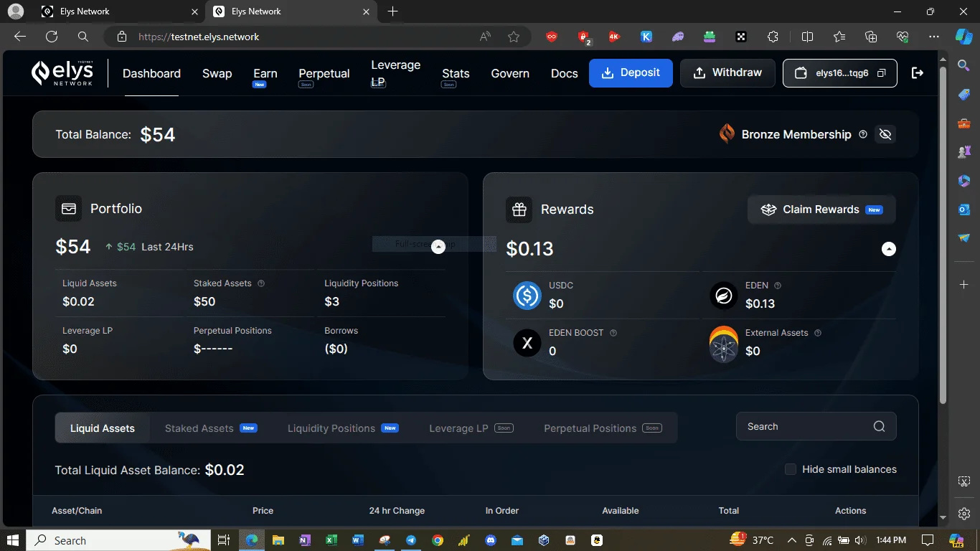Open the browser Favorites list icon
This screenshot has height=551, width=980.
[x=839, y=37]
